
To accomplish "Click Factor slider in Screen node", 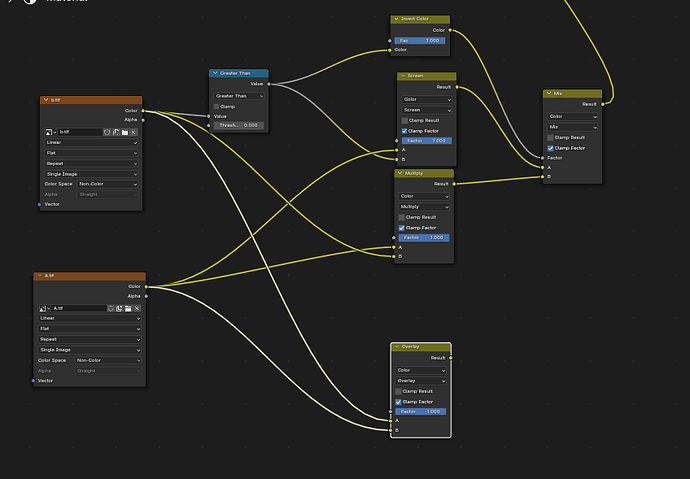I will click(x=427, y=141).
